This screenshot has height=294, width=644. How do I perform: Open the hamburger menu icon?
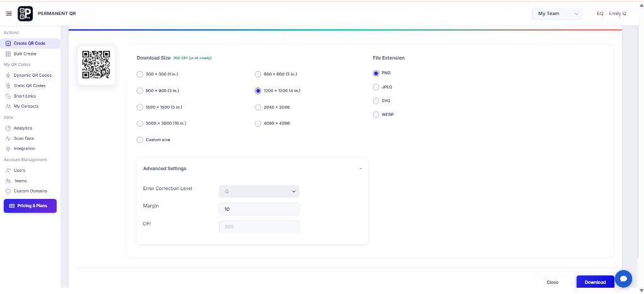click(x=9, y=14)
